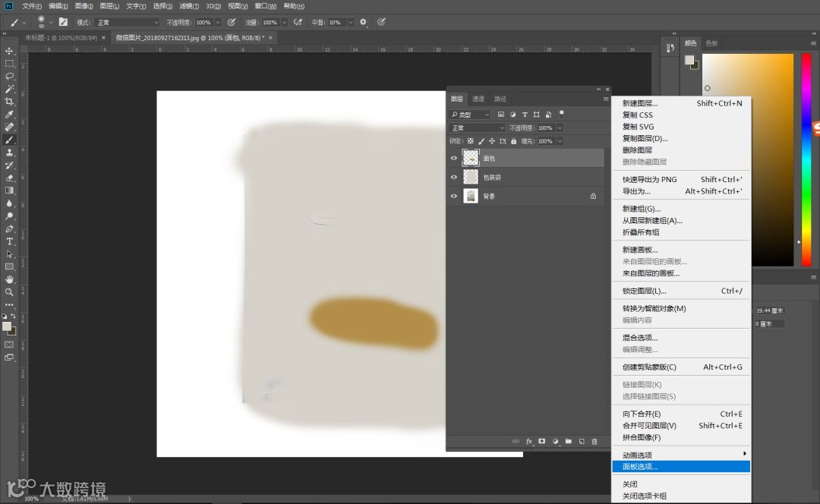Select the Lasso tool
820x504 pixels.
click(x=9, y=77)
